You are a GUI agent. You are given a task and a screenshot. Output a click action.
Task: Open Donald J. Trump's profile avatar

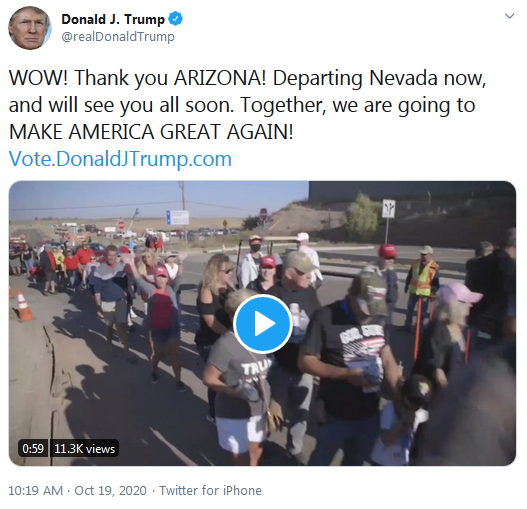click(x=30, y=28)
